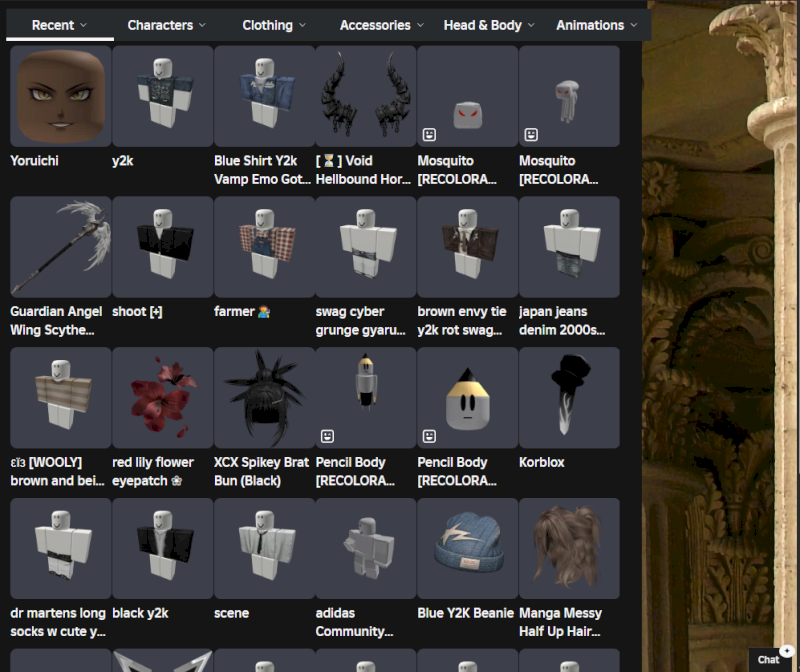Select the Guardian Angel Wing Scythe
800x672 pixels.
pyautogui.click(x=60, y=247)
